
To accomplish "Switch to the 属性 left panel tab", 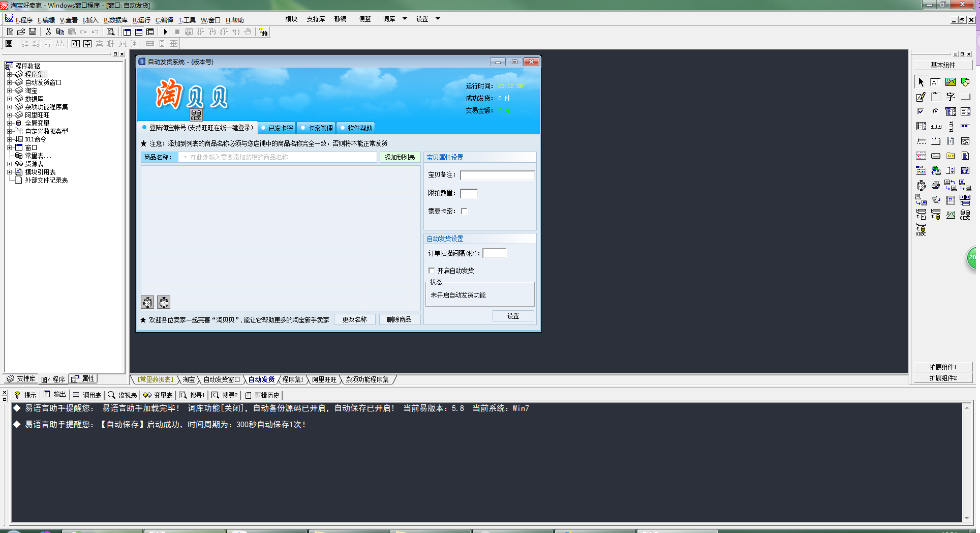I will (x=83, y=379).
